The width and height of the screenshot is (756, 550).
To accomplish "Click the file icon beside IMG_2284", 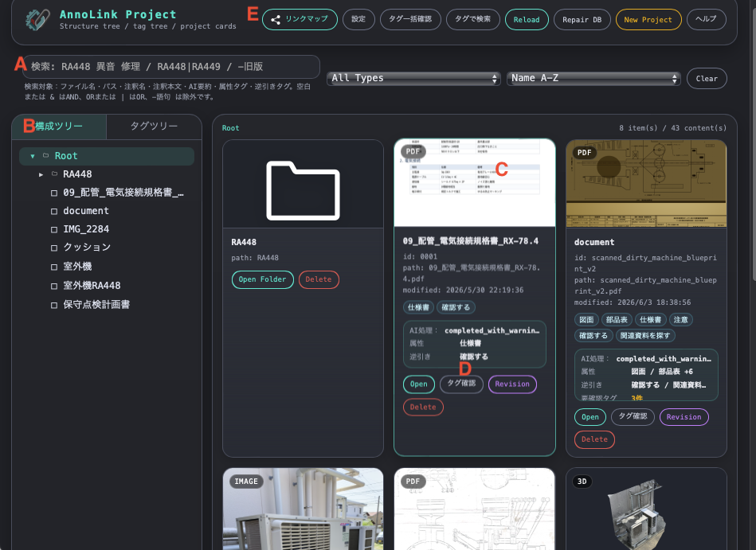I will [x=54, y=230].
